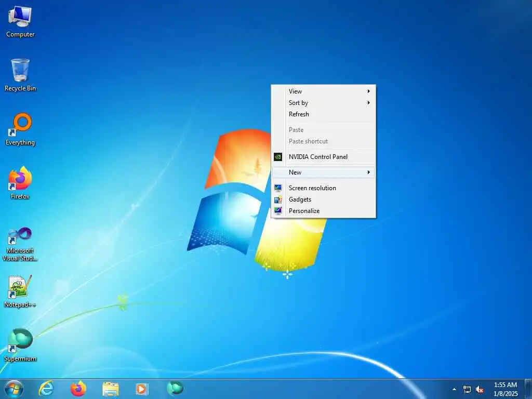Open the Computer desktop icon
532x399 pixels.
point(20,22)
